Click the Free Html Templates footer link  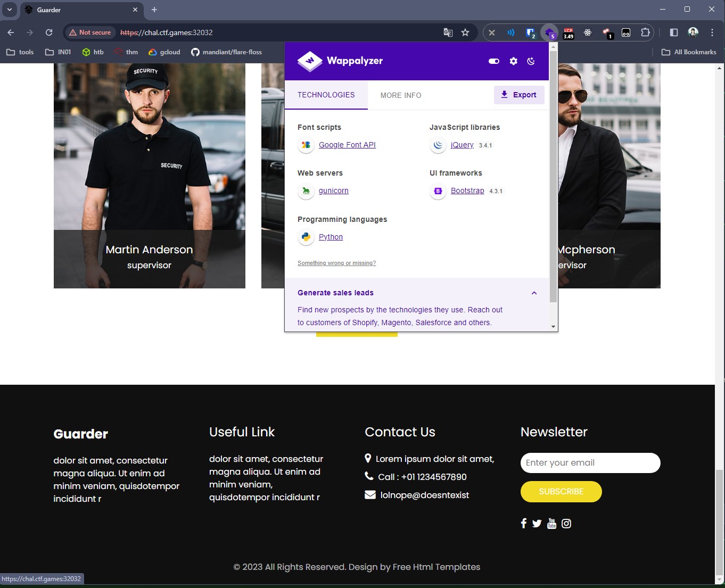point(436,567)
